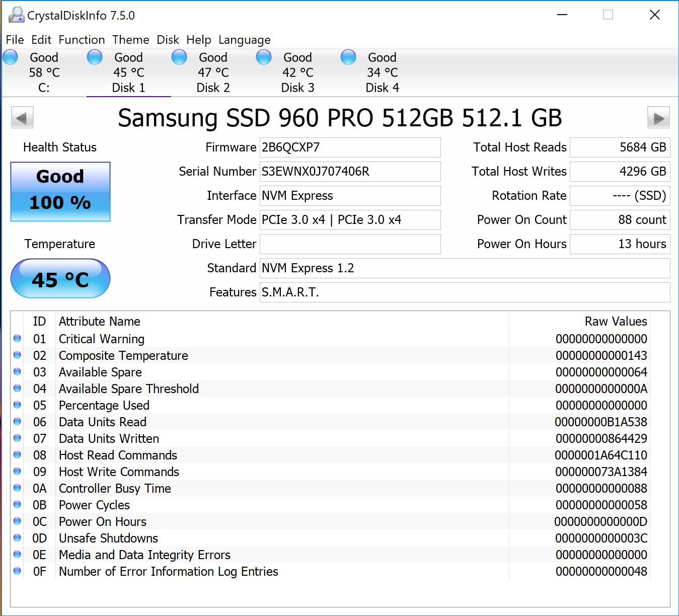
Task: Open the Disk menu
Action: pyautogui.click(x=168, y=40)
